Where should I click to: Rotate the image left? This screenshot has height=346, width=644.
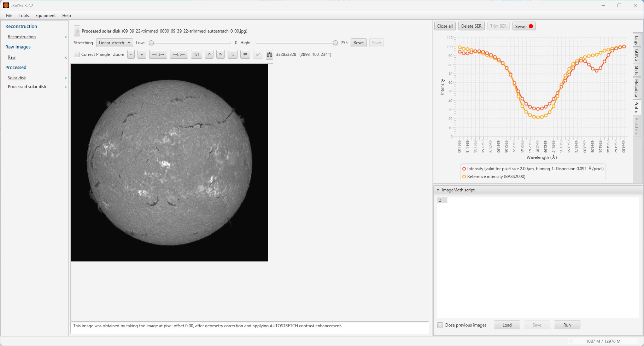209,54
